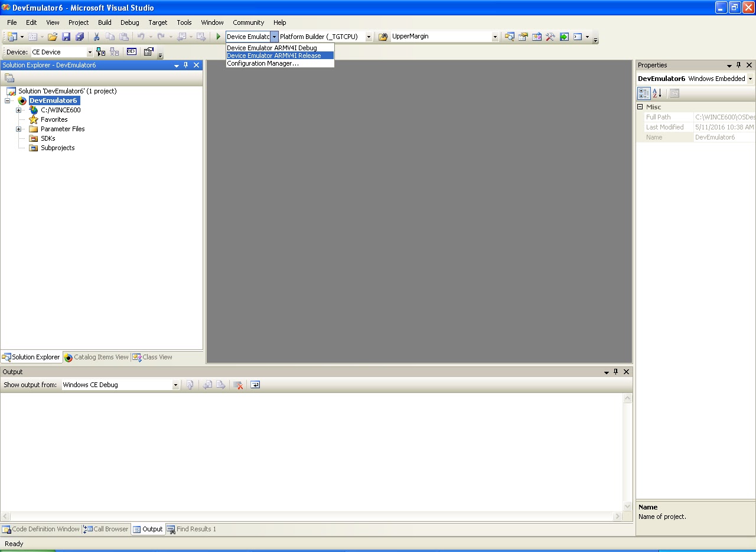This screenshot has height=552, width=756.
Task: Open Solution Explorer window position menu arrow
Action: pos(177,66)
